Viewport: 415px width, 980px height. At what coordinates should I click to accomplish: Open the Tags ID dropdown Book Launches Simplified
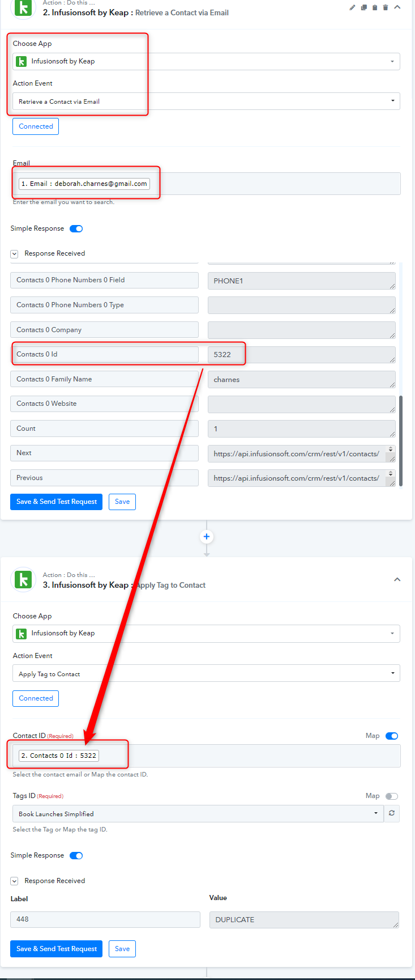coord(198,813)
